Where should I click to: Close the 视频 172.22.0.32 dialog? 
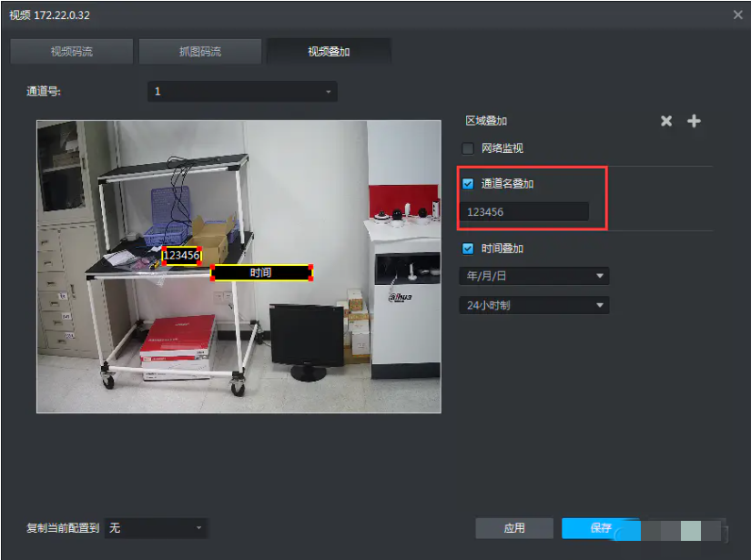[x=739, y=15]
